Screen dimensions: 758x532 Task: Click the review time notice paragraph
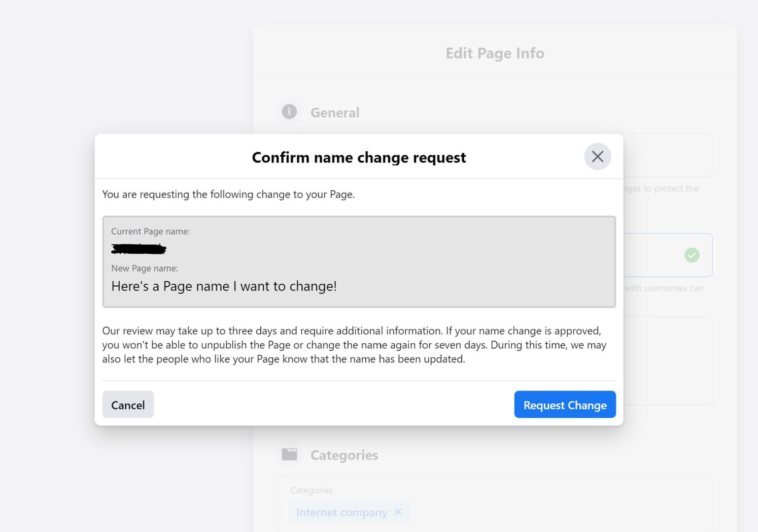354,345
